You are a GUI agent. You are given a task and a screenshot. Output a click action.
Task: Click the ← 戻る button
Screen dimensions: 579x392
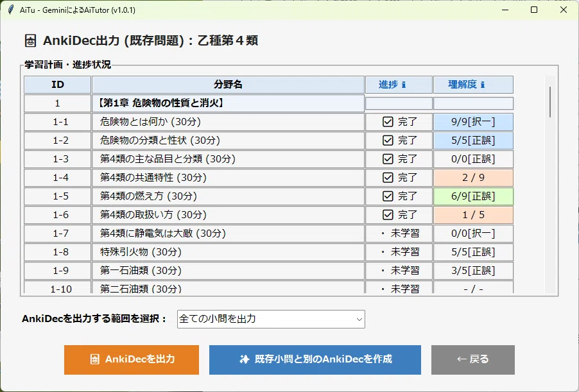[473, 360]
